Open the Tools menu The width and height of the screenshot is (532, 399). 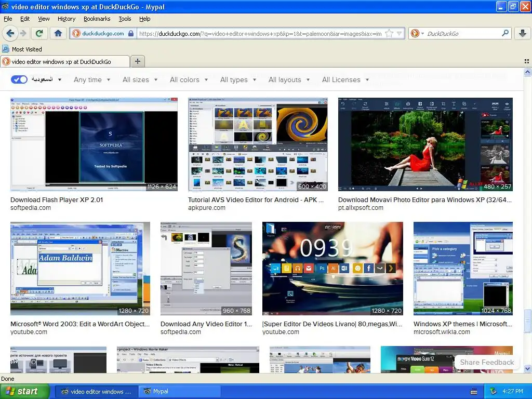tap(125, 19)
